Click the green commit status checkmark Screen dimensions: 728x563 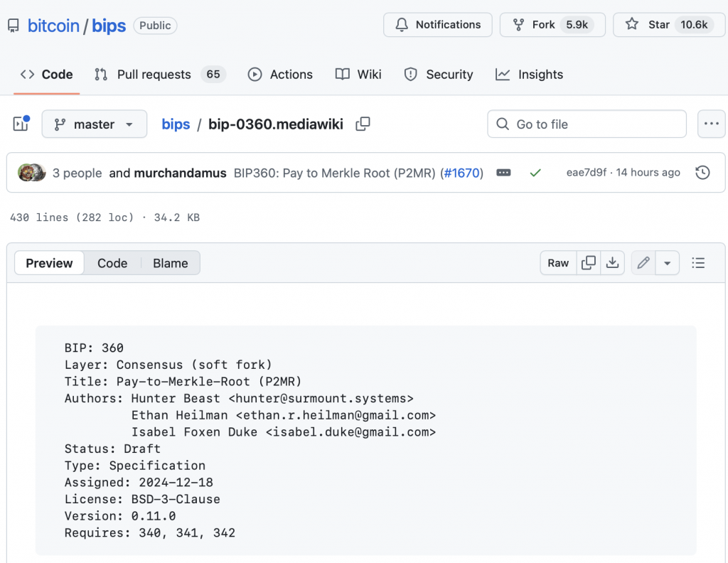(x=535, y=173)
